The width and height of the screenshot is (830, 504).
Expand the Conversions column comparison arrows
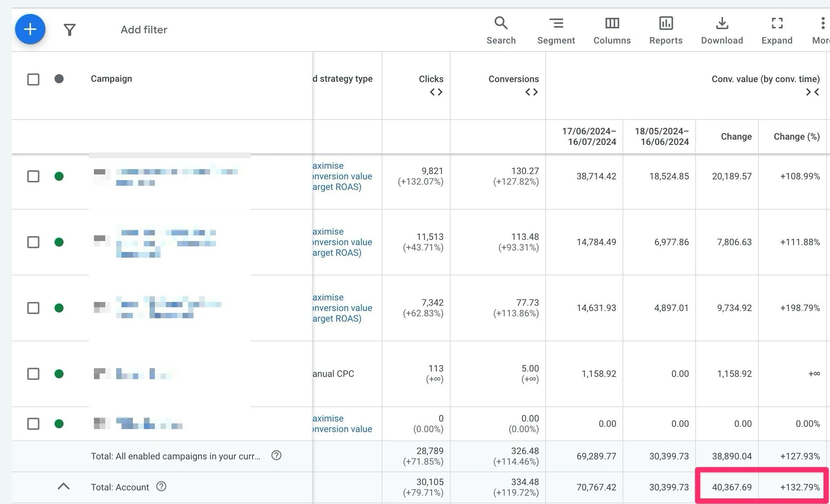[x=531, y=92]
